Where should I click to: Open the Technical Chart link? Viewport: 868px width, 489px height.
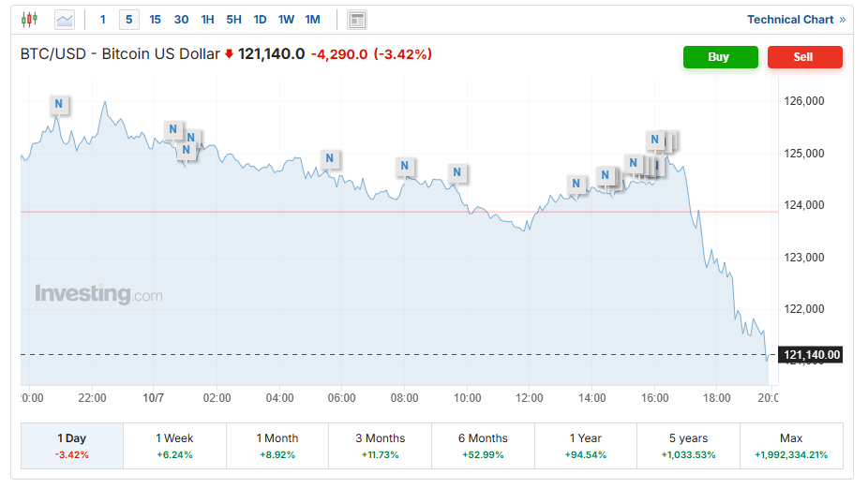tap(790, 19)
